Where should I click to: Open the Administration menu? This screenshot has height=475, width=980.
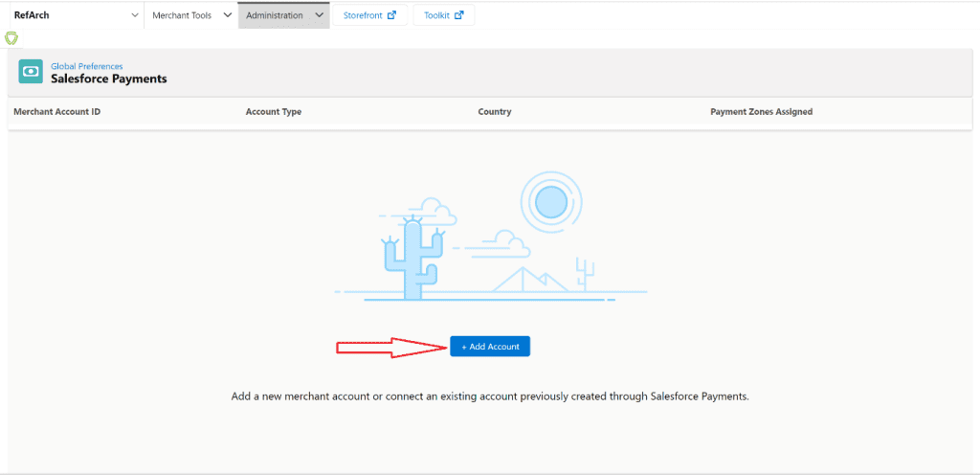click(x=275, y=15)
